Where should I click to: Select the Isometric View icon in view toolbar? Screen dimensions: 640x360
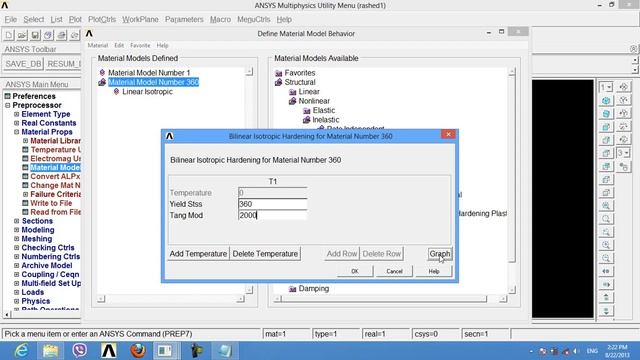click(x=606, y=100)
